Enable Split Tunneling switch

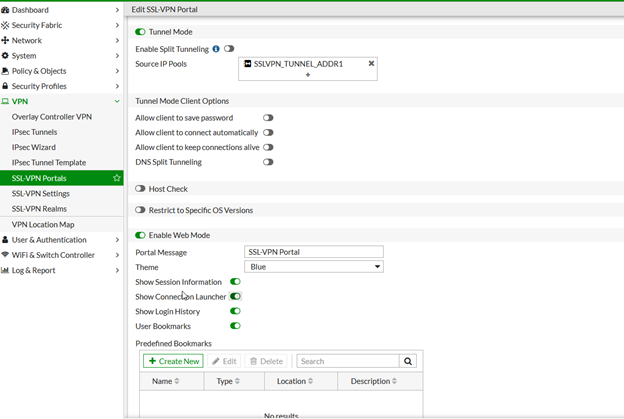click(229, 48)
